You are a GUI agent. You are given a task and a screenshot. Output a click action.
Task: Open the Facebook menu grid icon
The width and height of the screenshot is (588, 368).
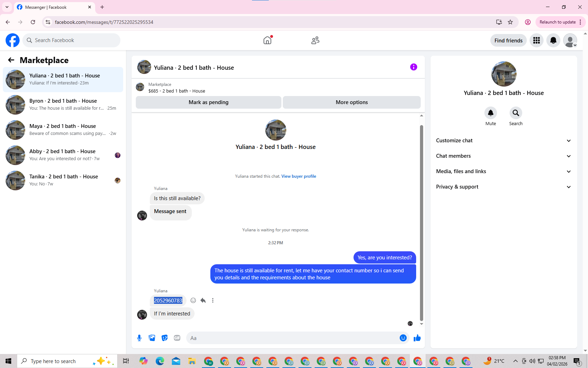(x=537, y=40)
